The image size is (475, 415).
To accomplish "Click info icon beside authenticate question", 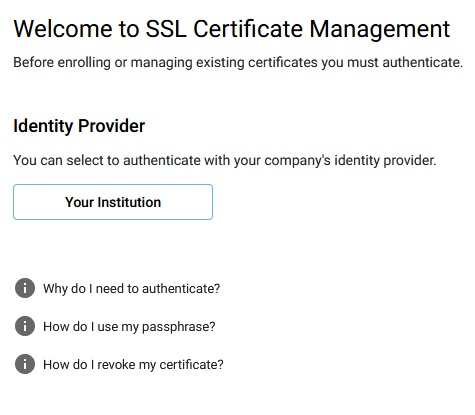I will (25, 288).
